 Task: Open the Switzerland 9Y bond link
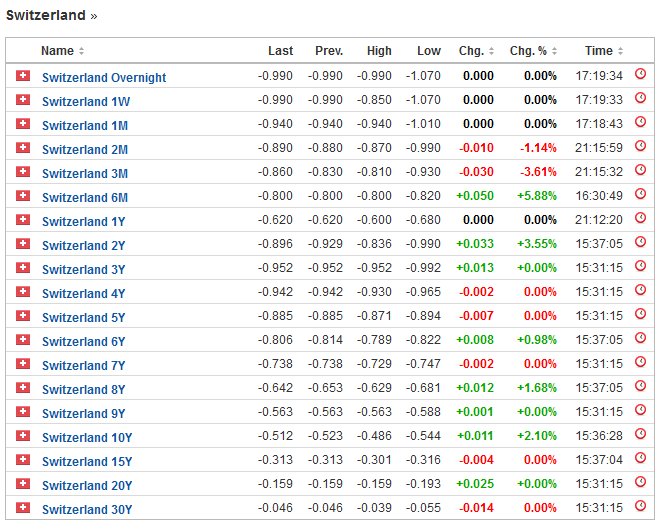[84, 413]
